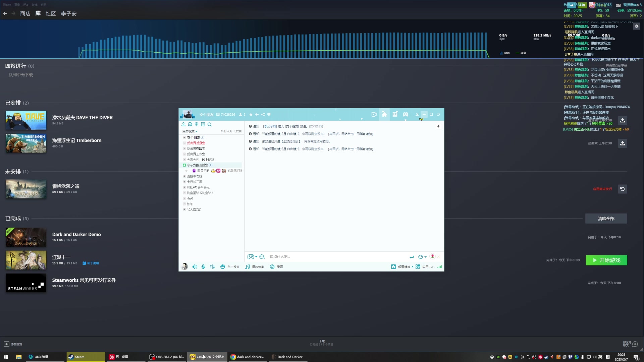
Task: Open bulletin board icon in YY sidebar
Action: pos(203,124)
